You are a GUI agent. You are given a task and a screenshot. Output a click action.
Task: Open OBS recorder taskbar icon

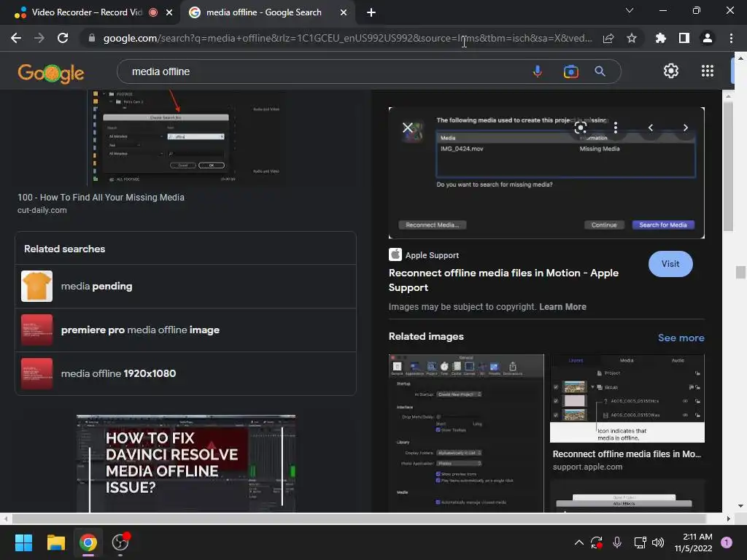click(x=120, y=542)
